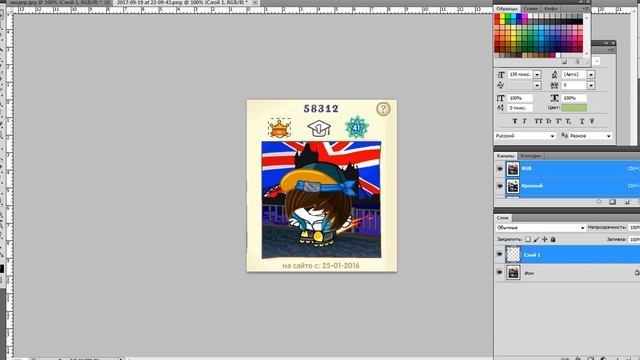Pick the magenta swatch in first row
Screen dimensions: 640x360
[524, 17]
